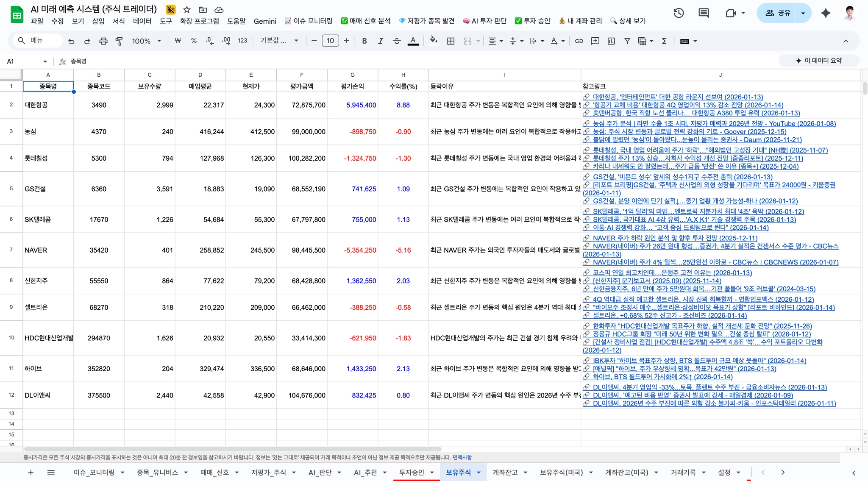Toggle strikethrough formatting

pyautogui.click(x=396, y=41)
